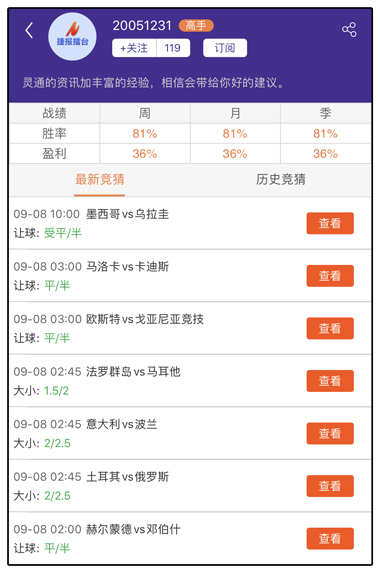Click 查看 for 马洛卡 vs 卡迪斯

click(x=330, y=276)
